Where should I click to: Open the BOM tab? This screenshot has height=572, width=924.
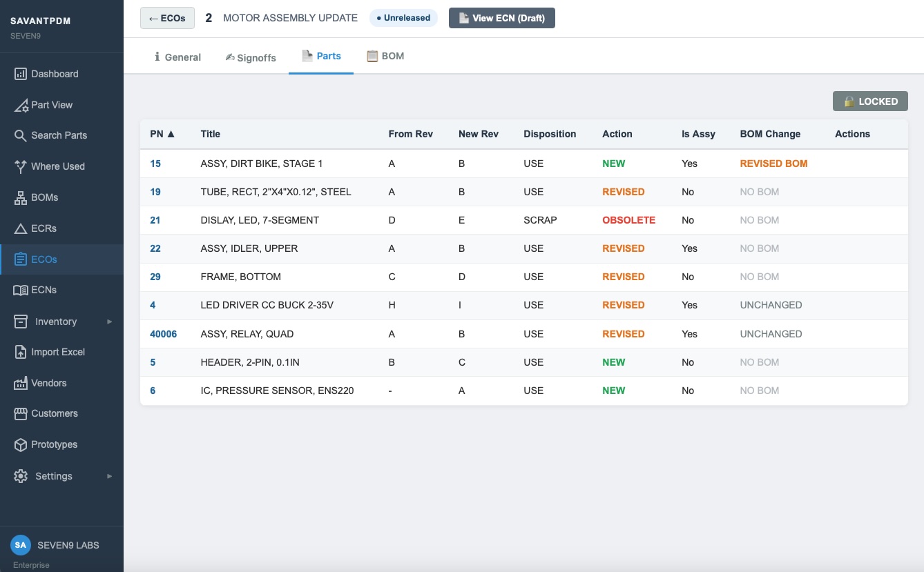385,56
